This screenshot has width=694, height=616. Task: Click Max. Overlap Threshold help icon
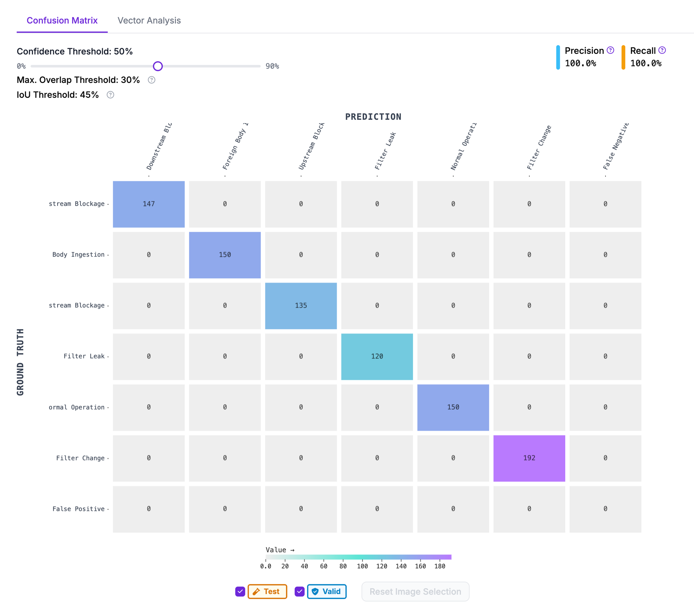151,80
